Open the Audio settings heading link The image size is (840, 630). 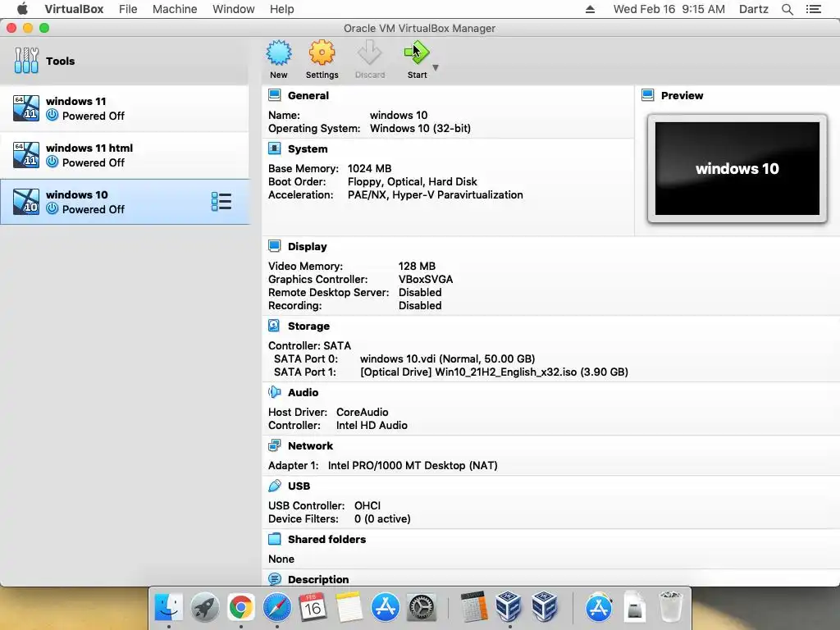click(304, 393)
